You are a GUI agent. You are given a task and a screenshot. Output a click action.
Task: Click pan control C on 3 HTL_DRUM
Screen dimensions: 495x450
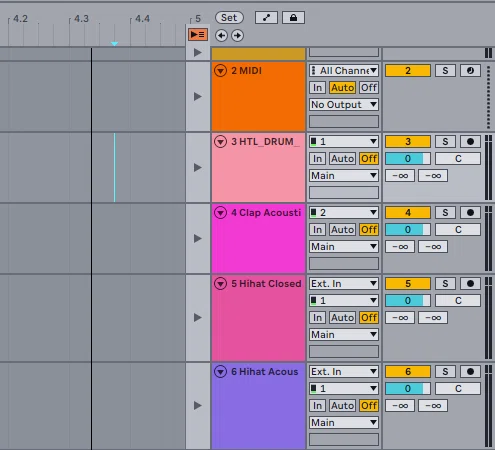click(458, 159)
